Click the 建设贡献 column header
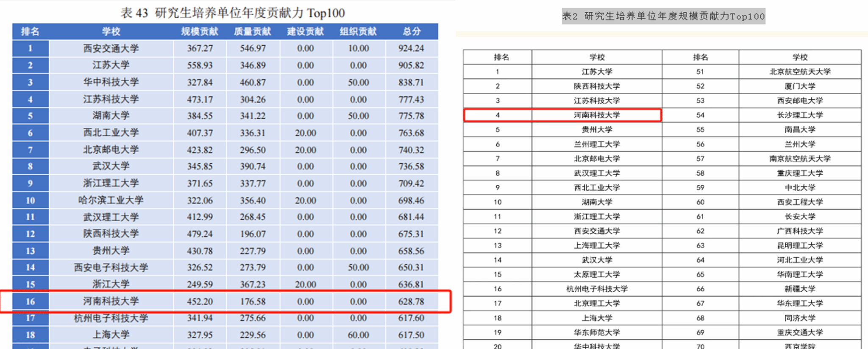868x349 pixels. [305, 31]
